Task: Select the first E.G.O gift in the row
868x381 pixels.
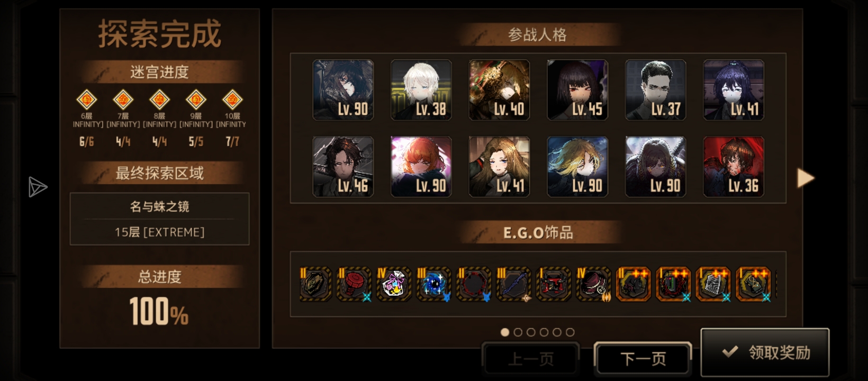Action: tap(315, 285)
